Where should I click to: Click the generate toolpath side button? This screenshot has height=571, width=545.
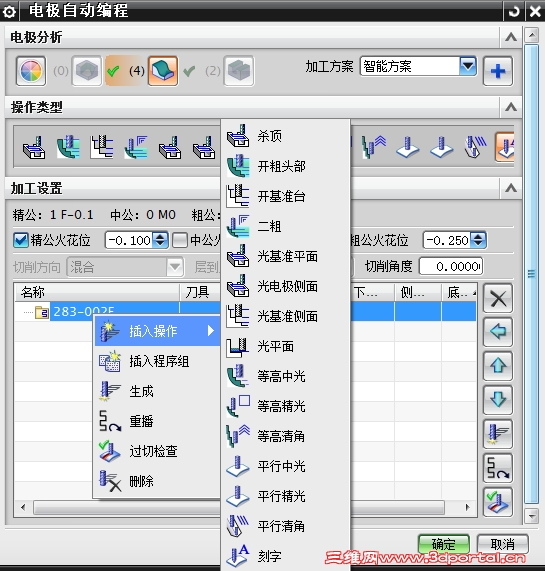(498, 434)
